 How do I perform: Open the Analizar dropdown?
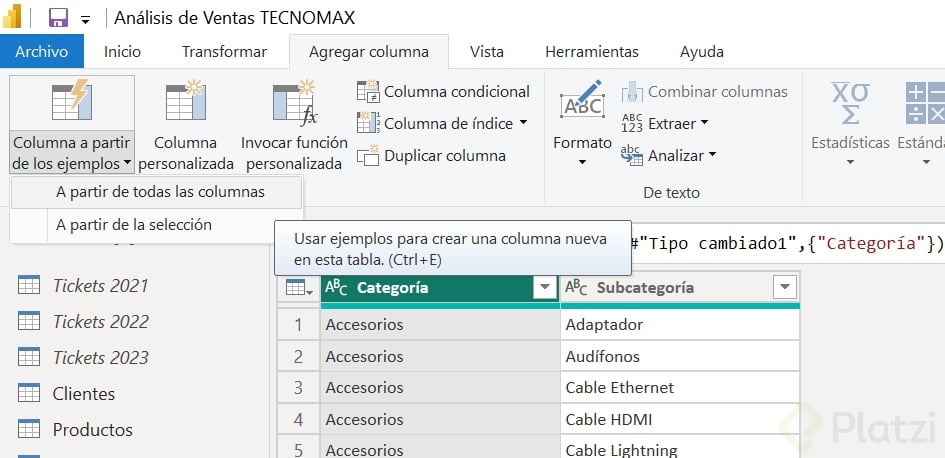coord(713,156)
